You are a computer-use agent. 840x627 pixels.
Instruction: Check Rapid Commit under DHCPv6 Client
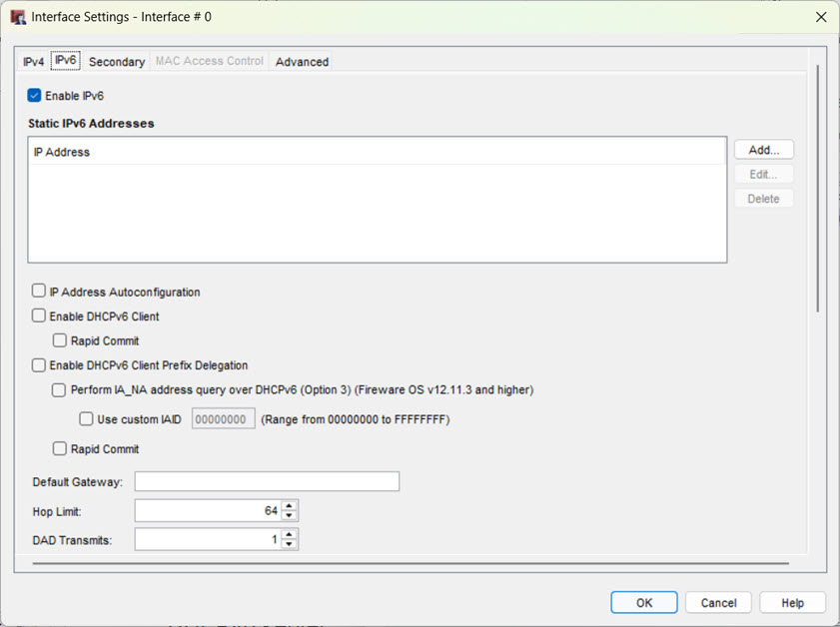(58, 339)
